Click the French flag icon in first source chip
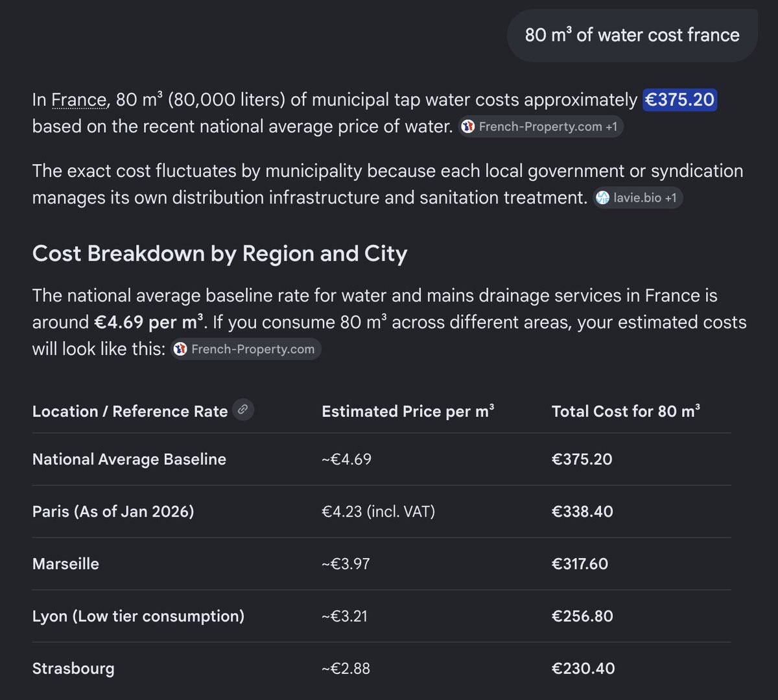The width and height of the screenshot is (778, 700). [x=468, y=127]
